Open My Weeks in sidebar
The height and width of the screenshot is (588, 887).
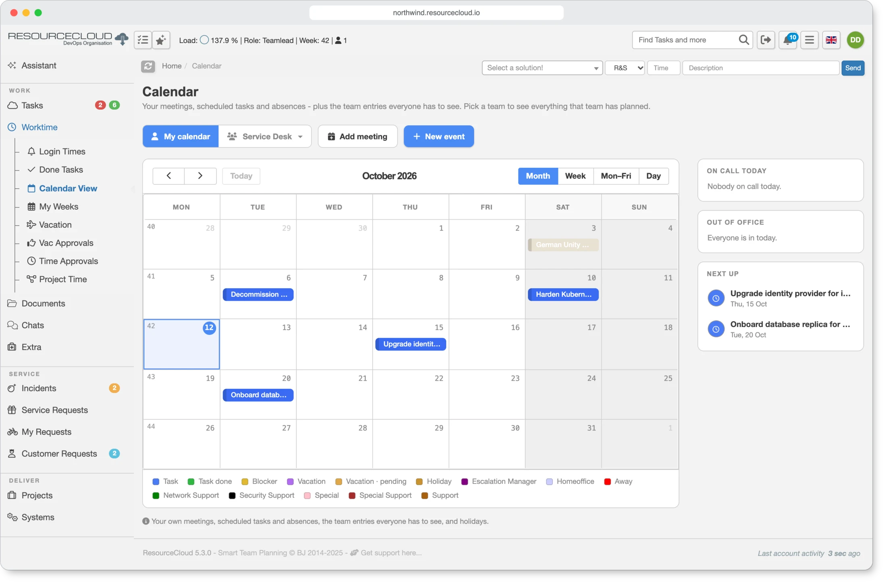tap(58, 206)
